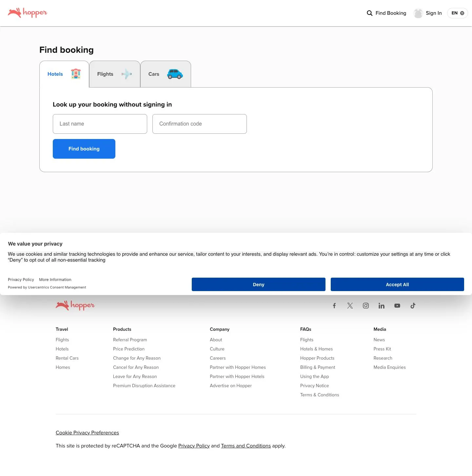
Task: Click the Last name input field
Action: point(100,124)
